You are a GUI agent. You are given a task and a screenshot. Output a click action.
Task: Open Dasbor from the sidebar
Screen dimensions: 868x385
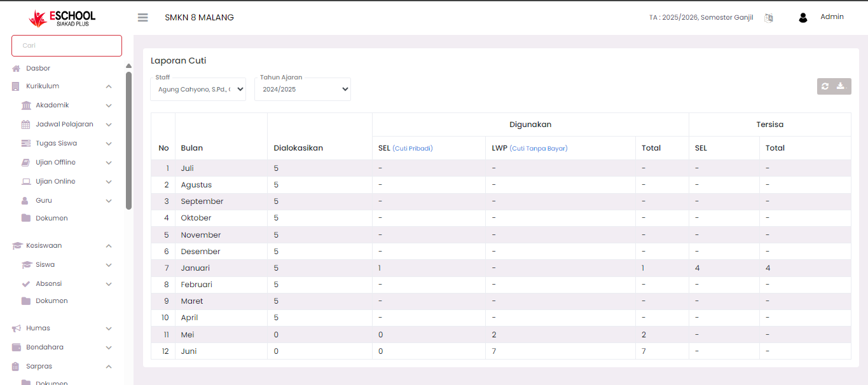[x=38, y=68]
